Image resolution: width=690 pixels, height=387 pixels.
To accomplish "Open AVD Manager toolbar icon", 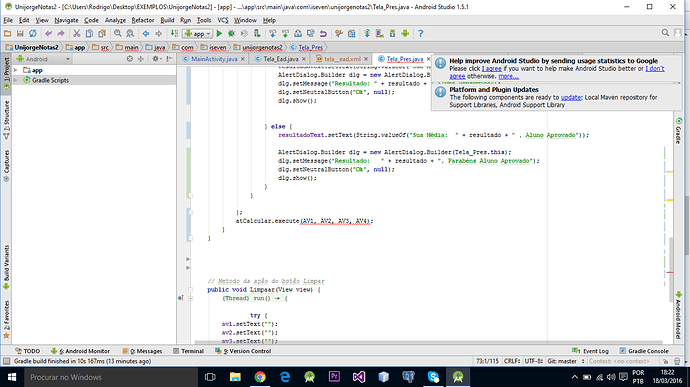I will 379,33.
